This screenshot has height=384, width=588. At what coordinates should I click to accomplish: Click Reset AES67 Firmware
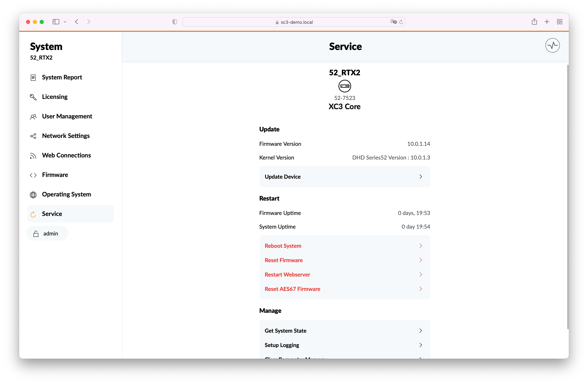click(x=345, y=289)
